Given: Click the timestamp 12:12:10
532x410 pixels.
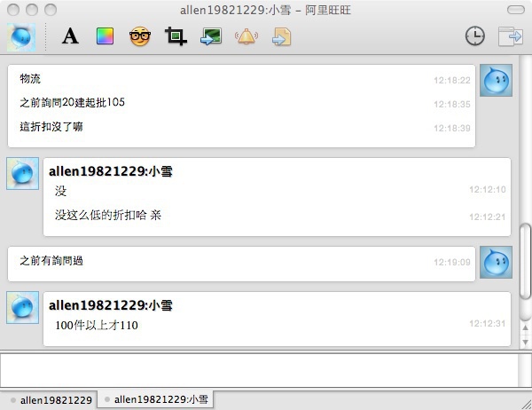Looking at the screenshot, I should [x=487, y=189].
